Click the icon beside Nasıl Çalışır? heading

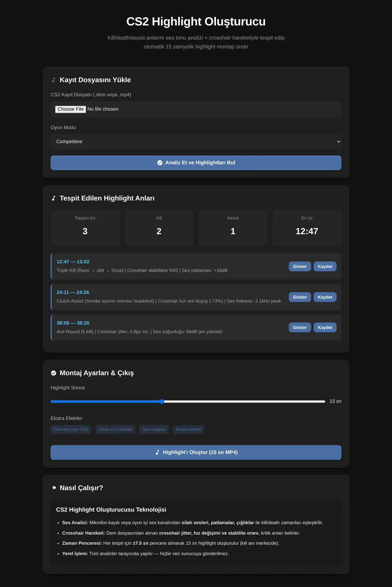(x=54, y=488)
